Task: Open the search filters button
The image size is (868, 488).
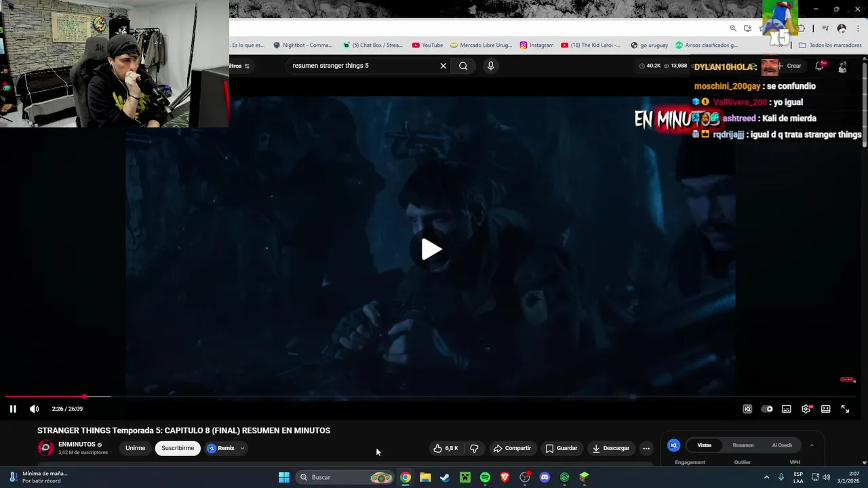Action: point(240,66)
